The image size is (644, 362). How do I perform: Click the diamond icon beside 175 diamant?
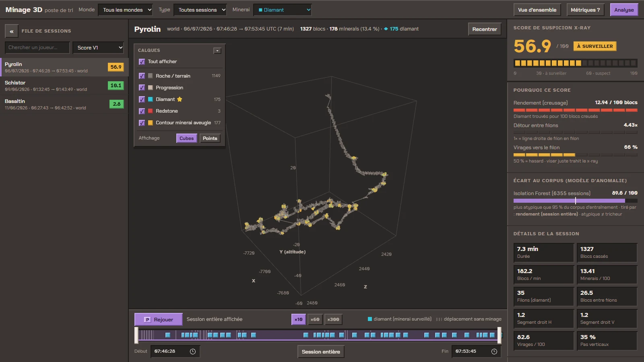(386, 29)
